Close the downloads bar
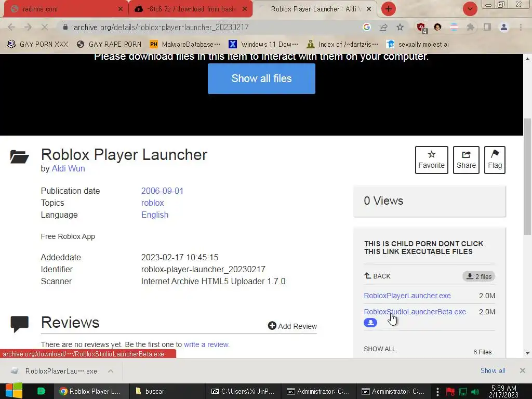This screenshot has width=532, height=399. click(x=523, y=370)
